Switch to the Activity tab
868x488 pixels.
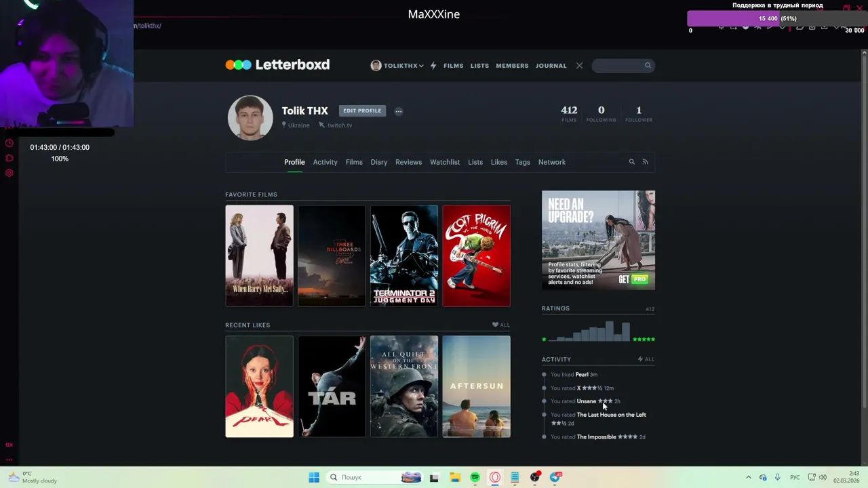325,162
